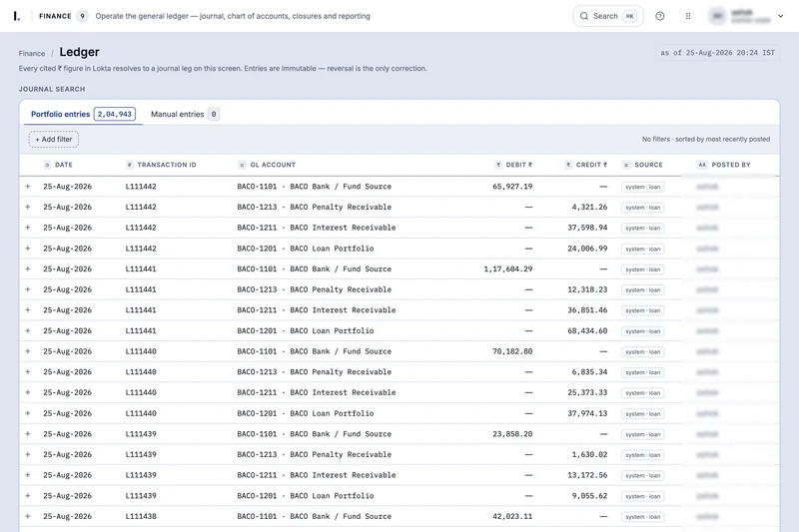The width and height of the screenshot is (799, 532).
Task: Click credit amount 25,373.33
Action: [x=587, y=392]
